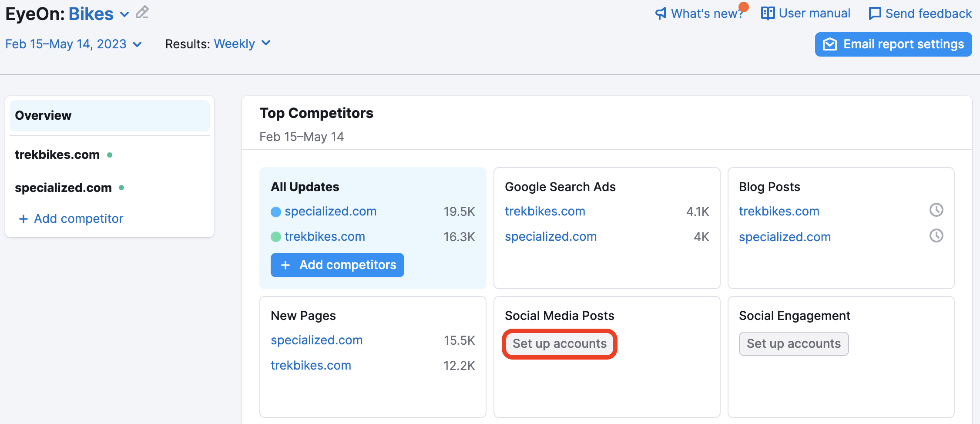Click the pencil edit icon next to Bikes
The width and height of the screenshot is (980, 424).
tap(142, 13)
